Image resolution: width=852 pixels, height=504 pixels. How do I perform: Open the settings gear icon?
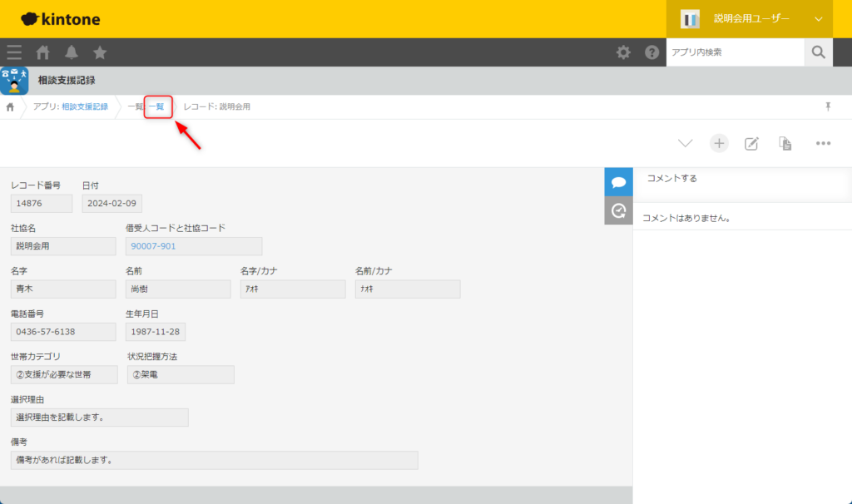(623, 52)
